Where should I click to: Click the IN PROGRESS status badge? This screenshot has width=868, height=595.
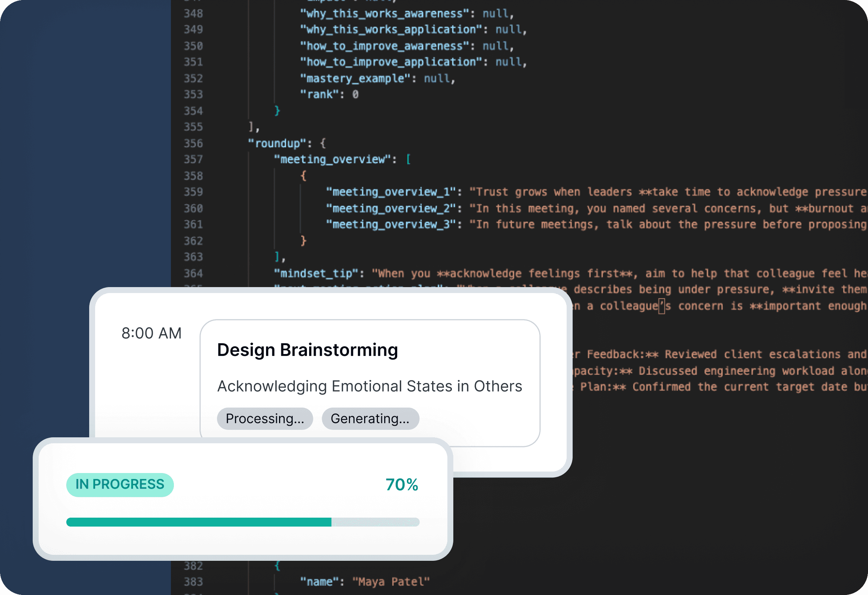(x=120, y=485)
